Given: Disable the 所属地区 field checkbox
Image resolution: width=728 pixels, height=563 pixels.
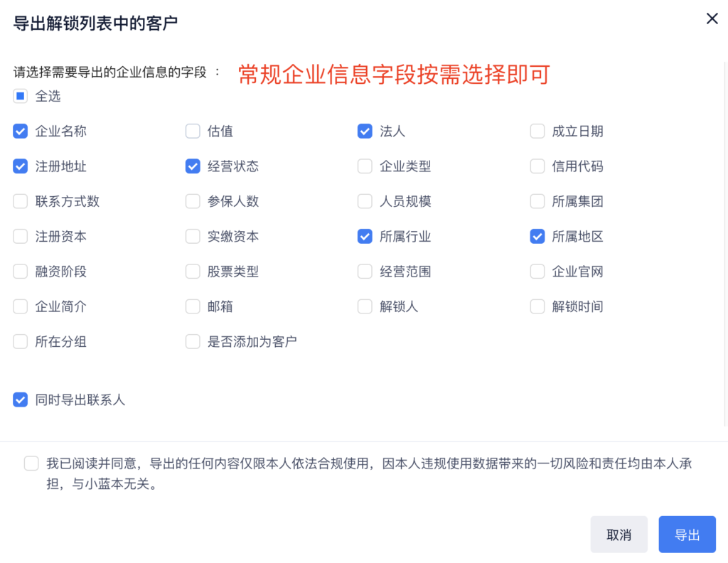Looking at the screenshot, I should click(537, 237).
